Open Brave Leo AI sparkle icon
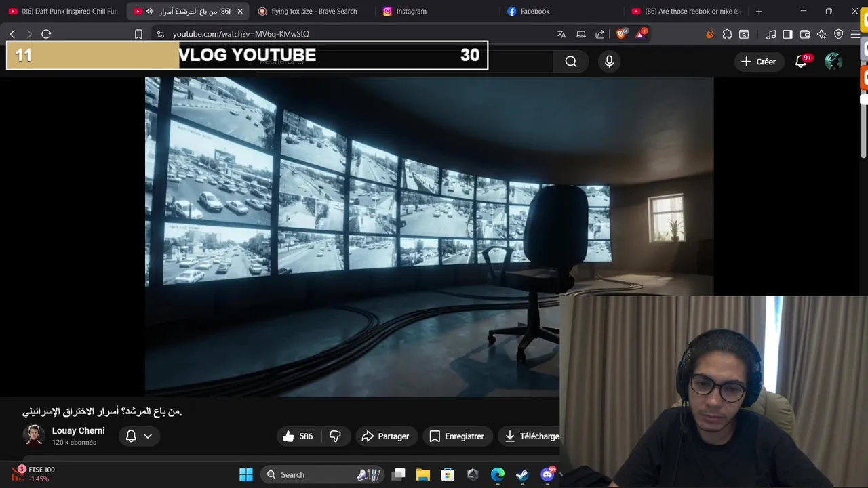 click(x=822, y=34)
